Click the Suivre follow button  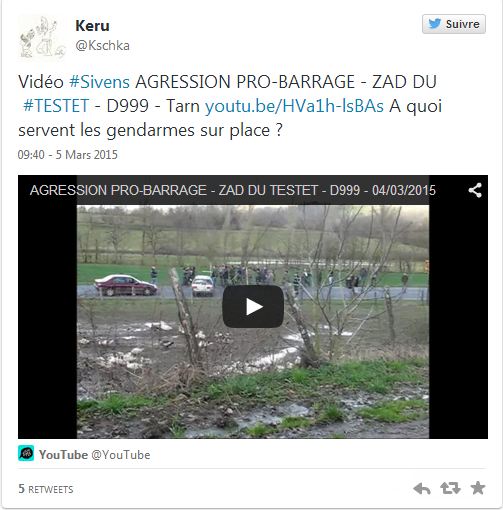coord(454,24)
